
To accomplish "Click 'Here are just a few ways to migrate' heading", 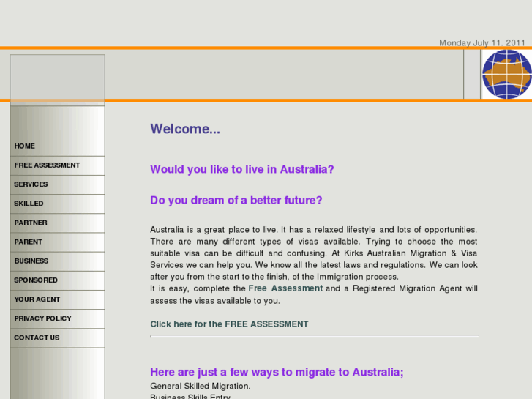I will 277,372.
